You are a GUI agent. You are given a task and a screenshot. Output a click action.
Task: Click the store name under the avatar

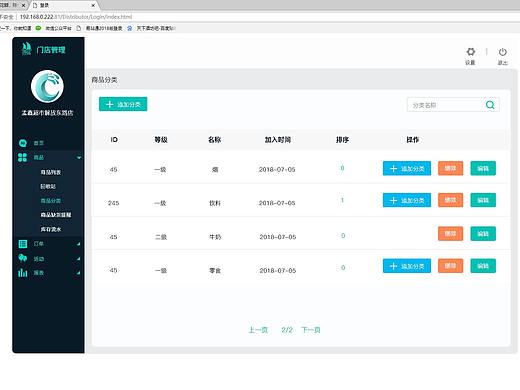pyautogui.click(x=47, y=113)
